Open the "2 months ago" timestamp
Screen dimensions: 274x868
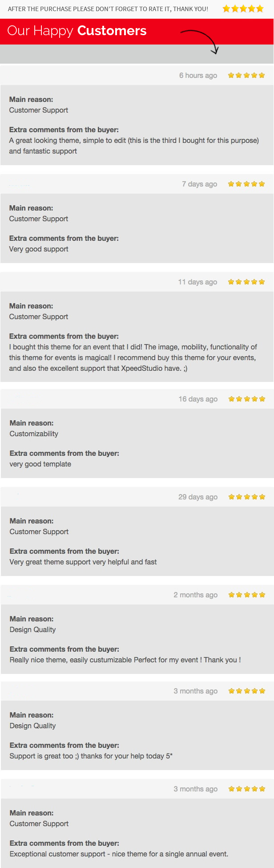tap(196, 595)
